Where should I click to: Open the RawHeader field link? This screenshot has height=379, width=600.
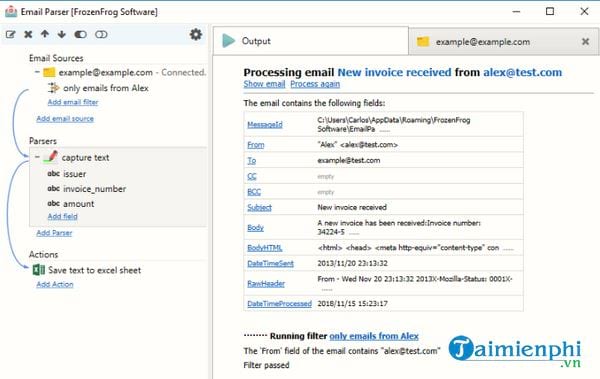(266, 284)
